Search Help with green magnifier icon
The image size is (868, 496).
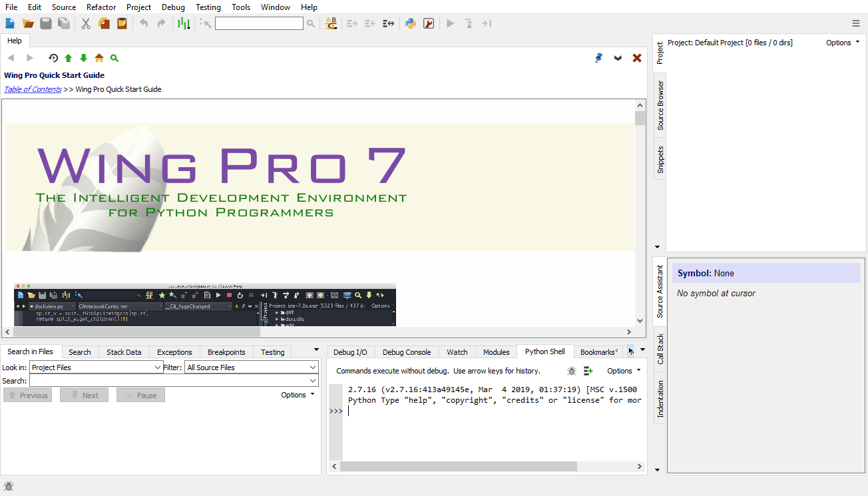point(114,58)
